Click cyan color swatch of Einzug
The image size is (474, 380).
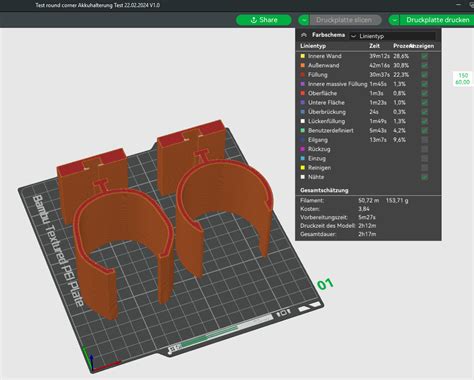click(x=303, y=159)
